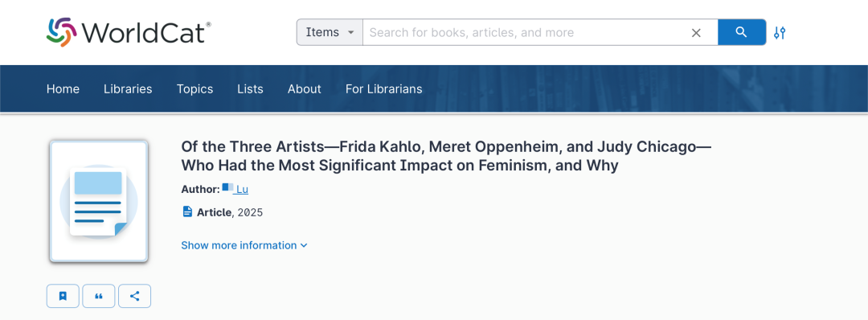Go to the Home menu item
The height and width of the screenshot is (320, 868).
coord(63,89)
